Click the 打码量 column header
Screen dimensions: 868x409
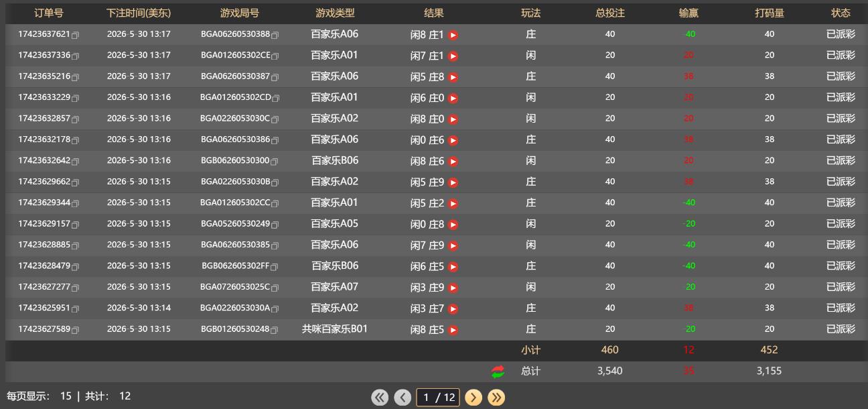770,13
